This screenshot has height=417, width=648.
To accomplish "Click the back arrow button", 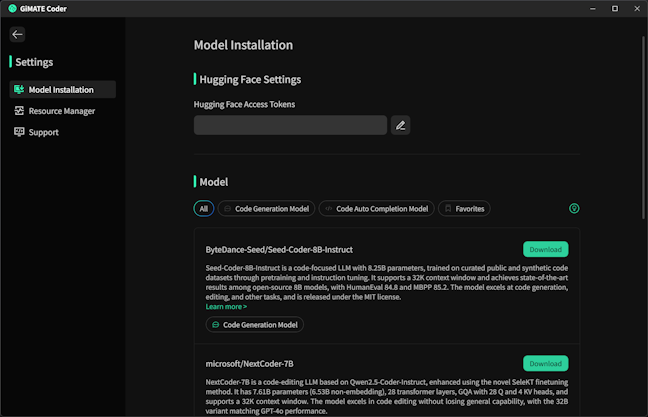I will tap(17, 34).
